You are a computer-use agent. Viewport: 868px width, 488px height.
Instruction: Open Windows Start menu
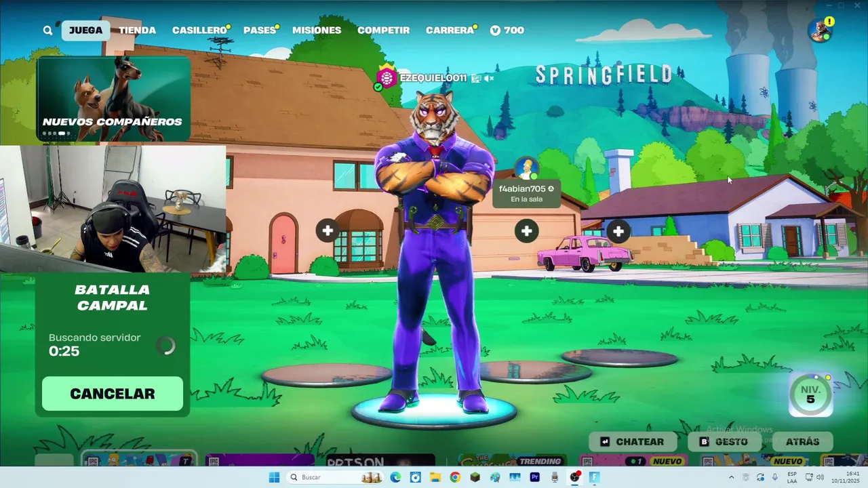pos(274,477)
